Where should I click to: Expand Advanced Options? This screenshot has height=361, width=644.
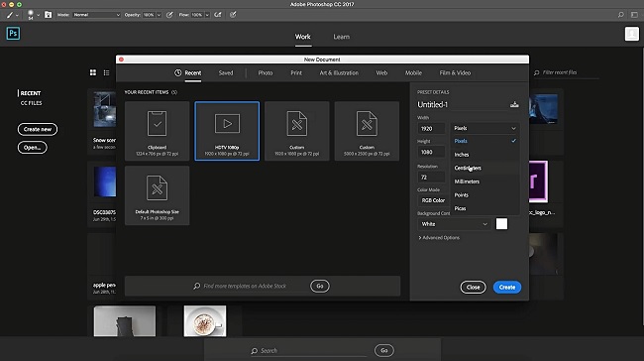(439, 238)
